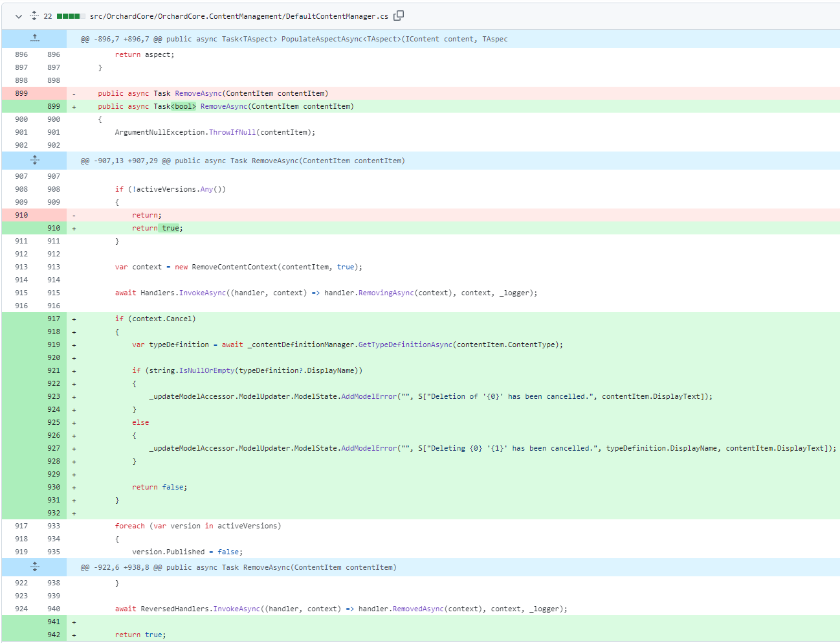The width and height of the screenshot is (840, 643).
Task: Select the hunk header '@@ -896,7 +896,7 @@'
Action: [x=294, y=39]
